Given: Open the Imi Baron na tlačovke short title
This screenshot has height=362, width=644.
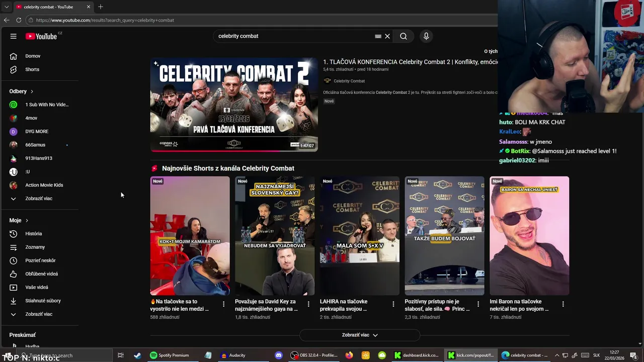Looking at the screenshot, I should pyautogui.click(x=519, y=305).
